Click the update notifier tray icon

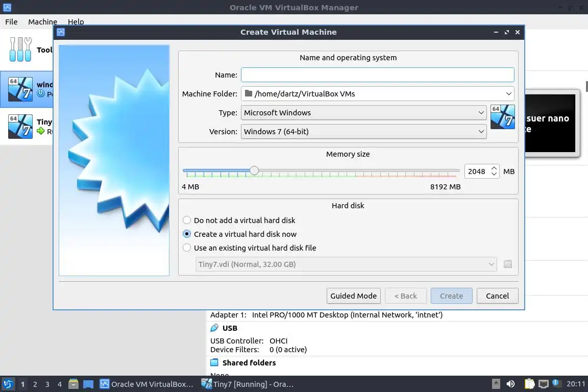pyautogui.click(x=556, y=383)
